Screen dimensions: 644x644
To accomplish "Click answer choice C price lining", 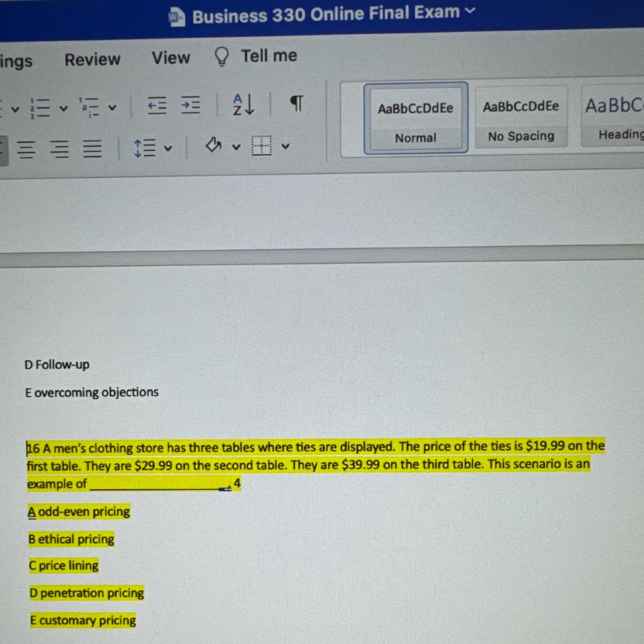I will click(x=63, y=566).
